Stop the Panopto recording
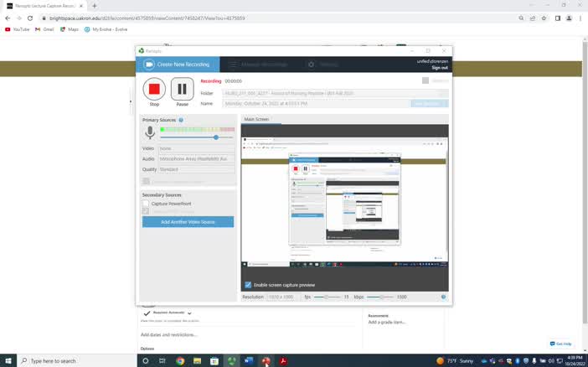Image resolution: width=588 pixels, height=367 pixels. point(154,89)
